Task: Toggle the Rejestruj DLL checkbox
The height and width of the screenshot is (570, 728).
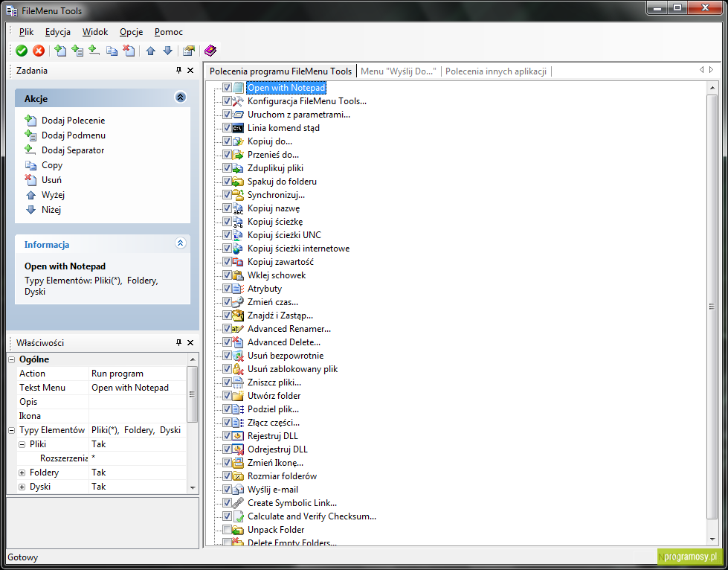Action: (227, 435)
